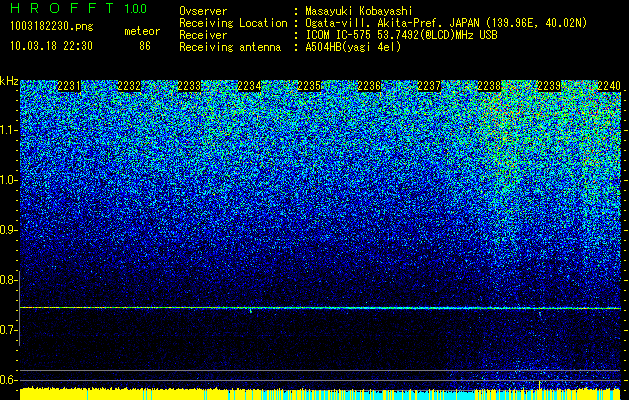Click the receiving location Ogata-vill. Akita-Pref. text
Image resolution: width=629 pixels, height=400 pixels.
[x=446, y=23]
